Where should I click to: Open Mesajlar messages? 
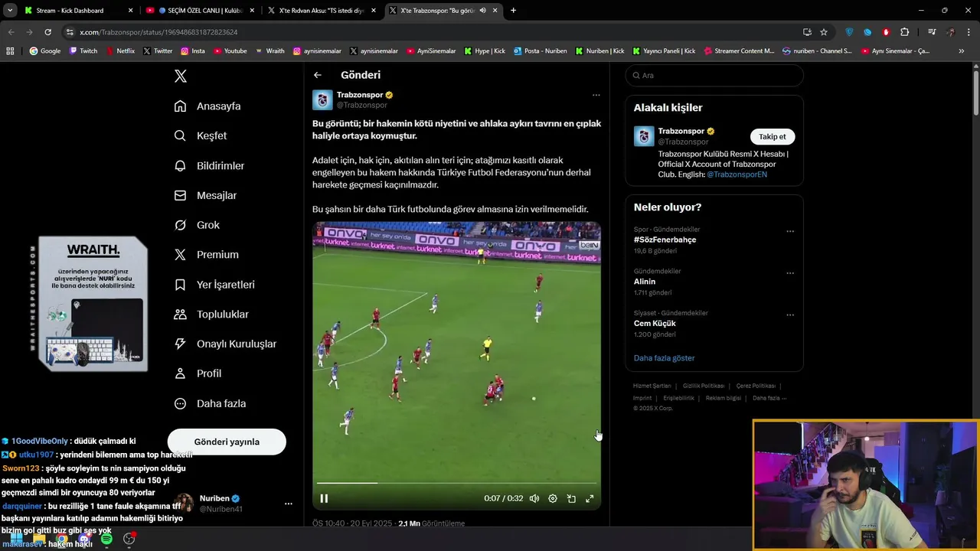tap(205, 195)
